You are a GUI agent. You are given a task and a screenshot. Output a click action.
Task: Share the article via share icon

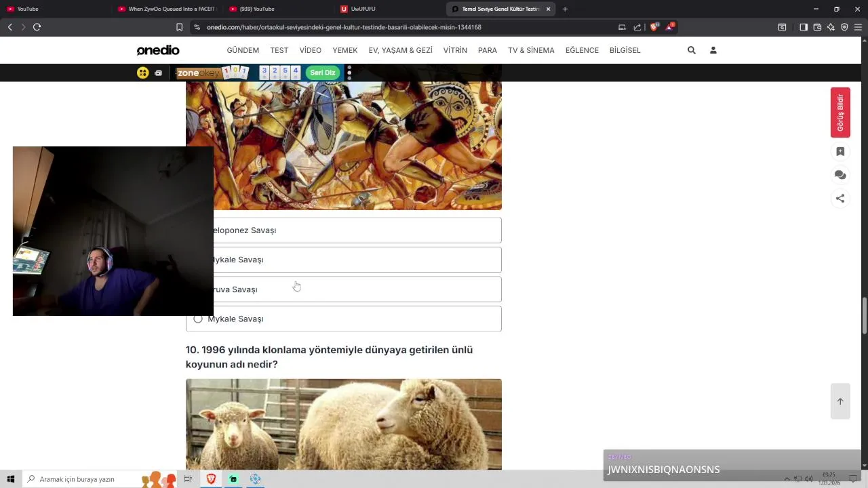point(840,199)
